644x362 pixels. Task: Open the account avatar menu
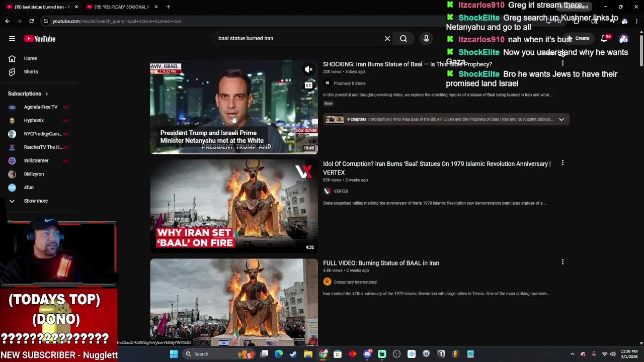623,39
